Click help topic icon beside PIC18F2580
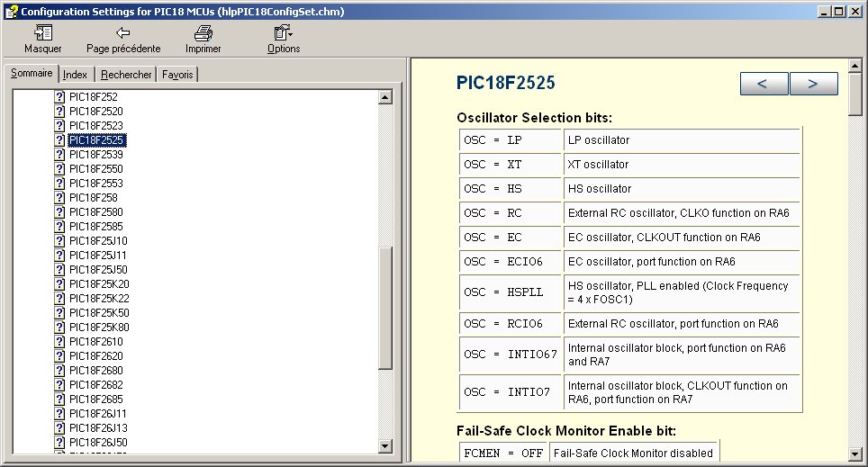This screenshot has height=467, width=868. [59, 212]
